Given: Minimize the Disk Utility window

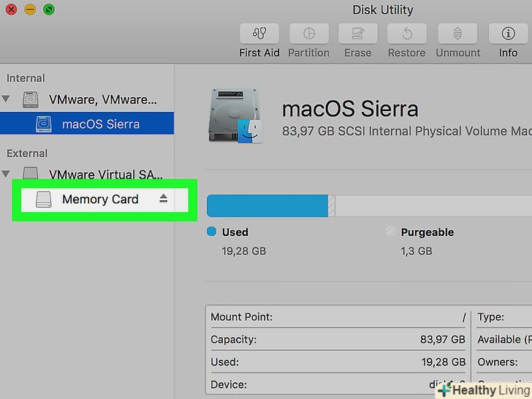Looking at the screenshot, I should [30, 10].
